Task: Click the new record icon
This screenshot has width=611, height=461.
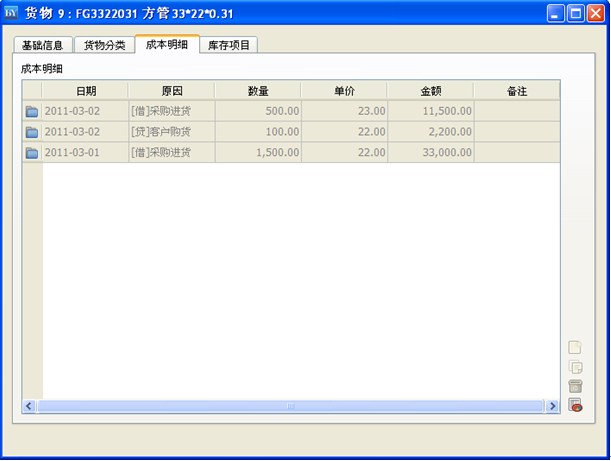Action: coord(575,348)
